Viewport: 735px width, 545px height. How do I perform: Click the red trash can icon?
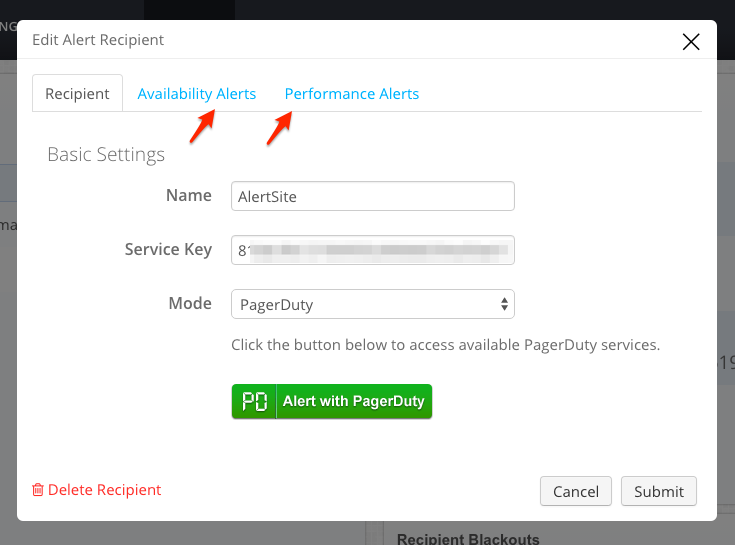[x=38, y=490]
